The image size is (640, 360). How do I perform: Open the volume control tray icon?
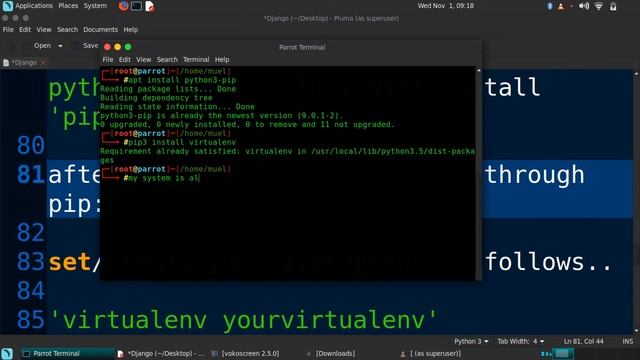(x=584, y=6)
